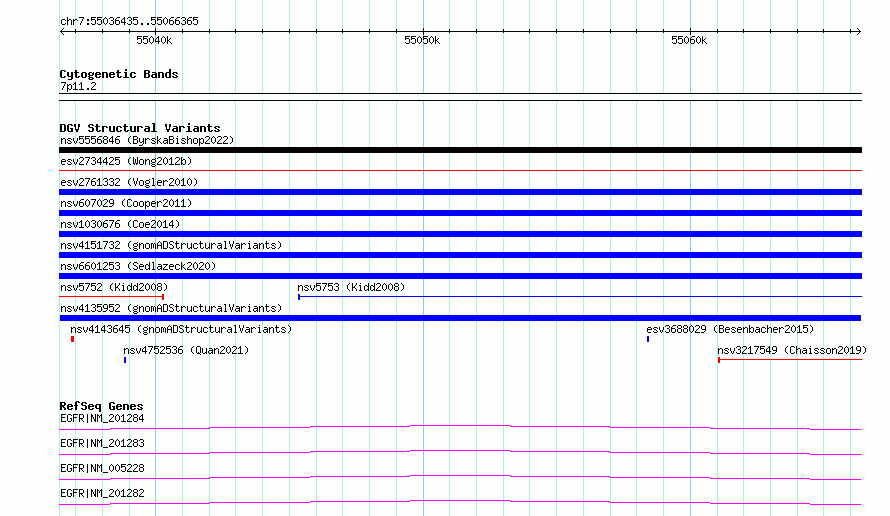890x516 pixels.
Task: Click the chr7:55036435..55066365 coordinate label
Action: (x=129, y=21)
